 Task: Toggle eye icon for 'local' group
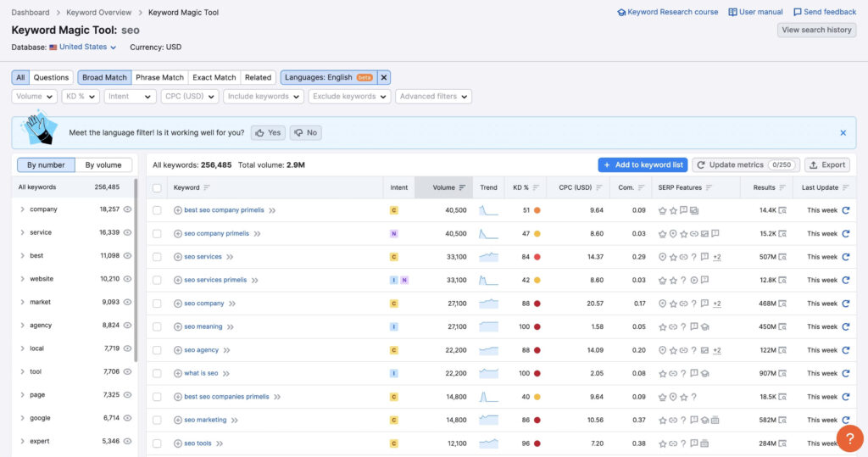pyautogui.click(x=127, y=348)
